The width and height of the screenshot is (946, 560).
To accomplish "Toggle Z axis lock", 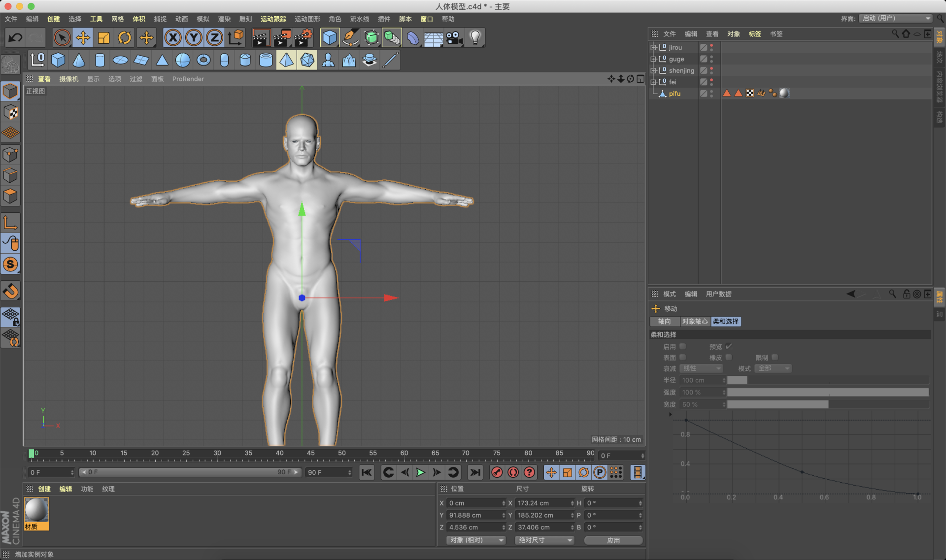I will click(x=214, y=37).
